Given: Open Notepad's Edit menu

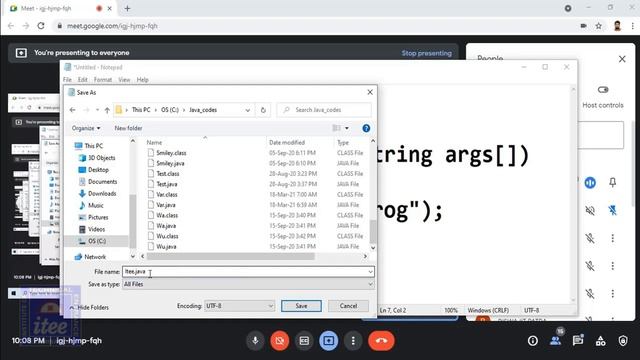Looking at the screenshot, I should (x=82, y=80).
